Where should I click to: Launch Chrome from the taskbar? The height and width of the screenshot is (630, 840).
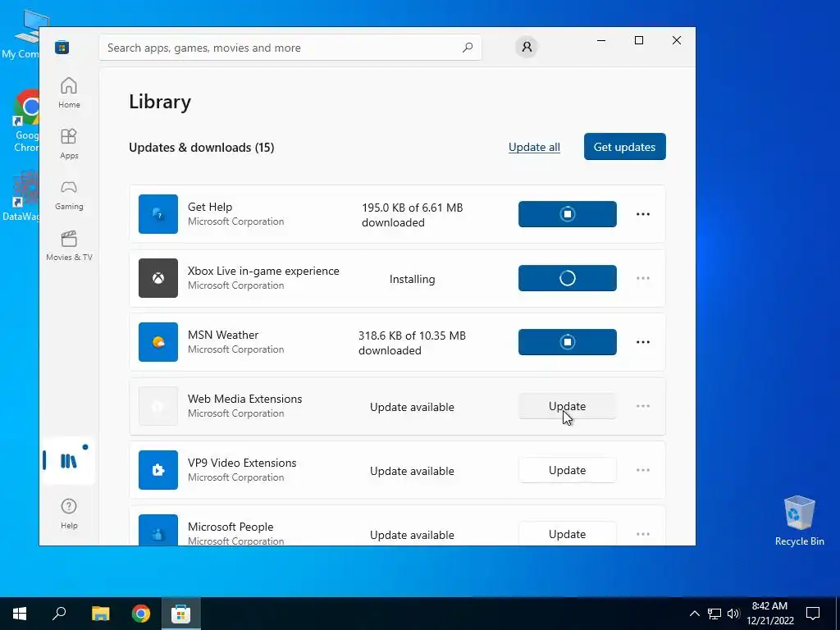[141, 614]
